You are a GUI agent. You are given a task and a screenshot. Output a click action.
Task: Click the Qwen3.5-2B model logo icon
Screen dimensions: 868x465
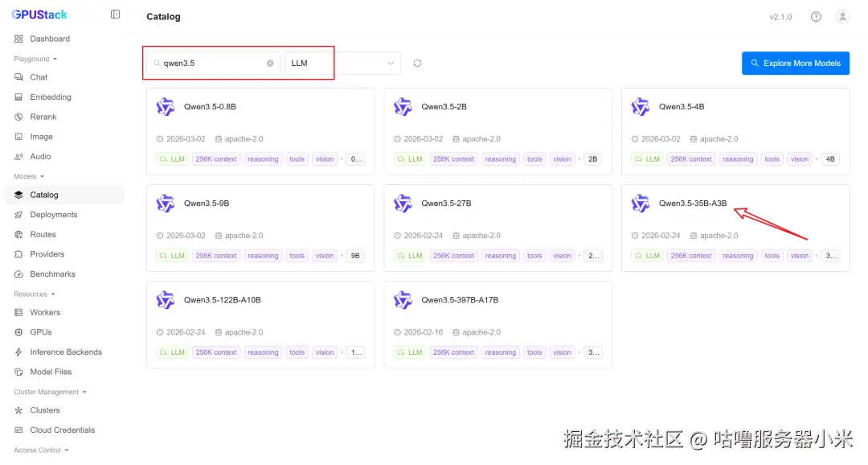coord(403,106)
